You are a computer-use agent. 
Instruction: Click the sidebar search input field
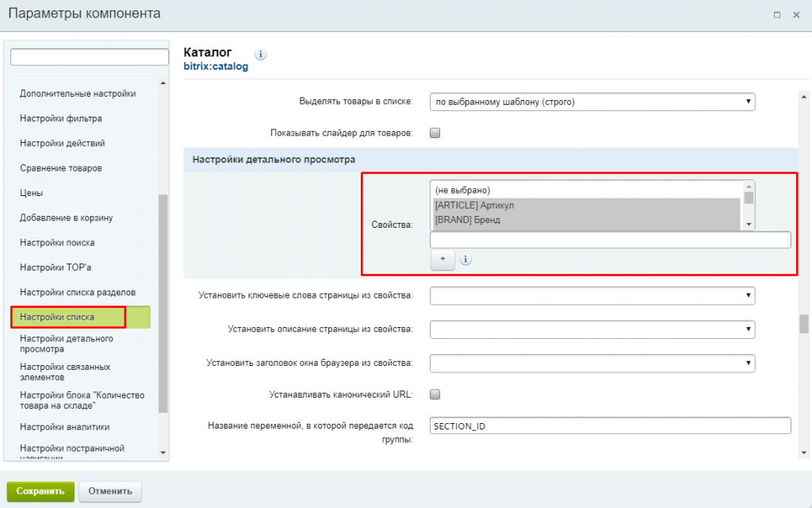[90, 57]
